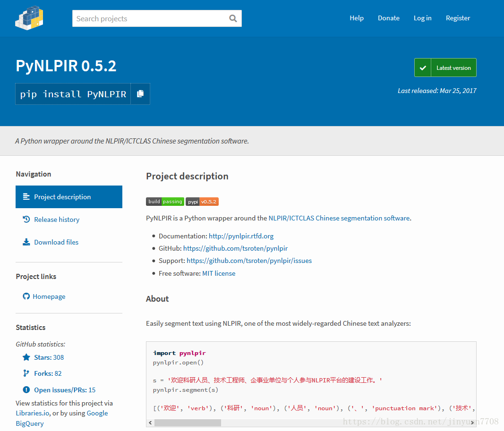Click the PyPI logo to go home
The width and height of the screenshot is (504, 431).
click(x=29, y=18)
